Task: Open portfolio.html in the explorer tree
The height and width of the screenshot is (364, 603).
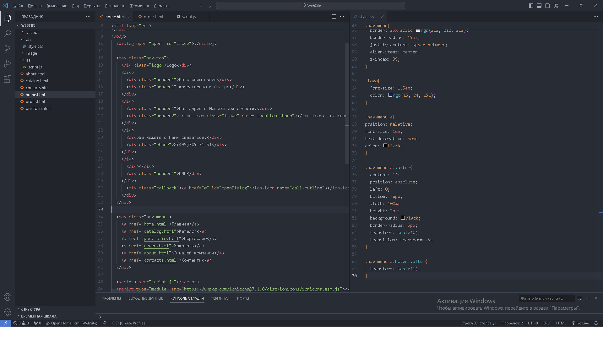Action: (55, 109)
